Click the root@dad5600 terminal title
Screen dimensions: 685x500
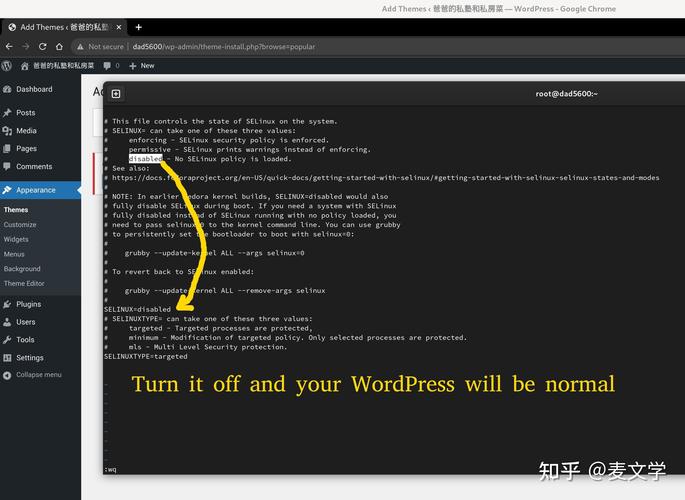[567, 93]
